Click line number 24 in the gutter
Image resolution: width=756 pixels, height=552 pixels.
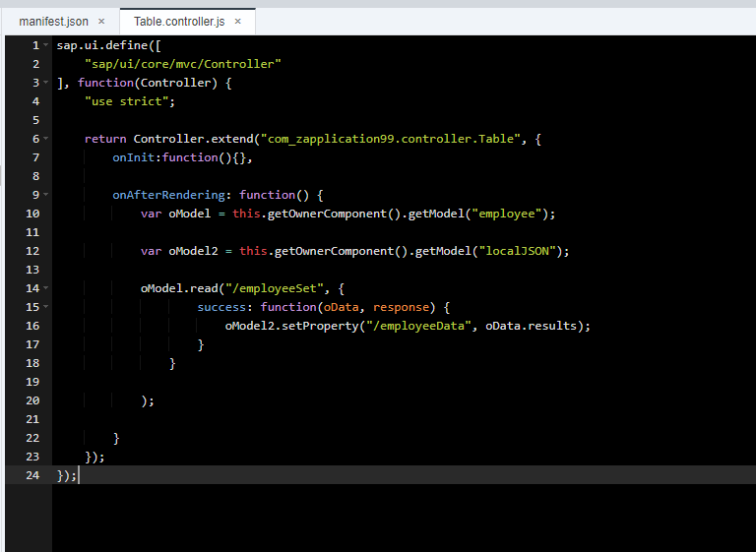click(32, 475)
